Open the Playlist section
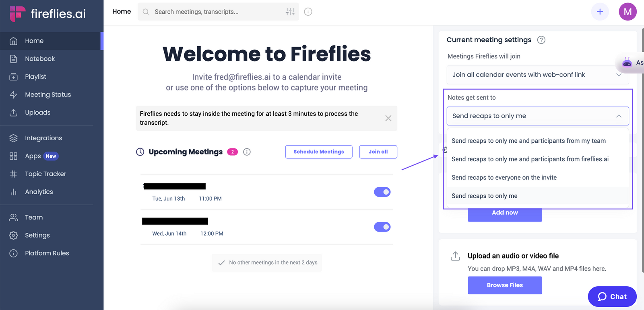Image resolution: width=644 pixels, height=310 pixels. (35, 76)
